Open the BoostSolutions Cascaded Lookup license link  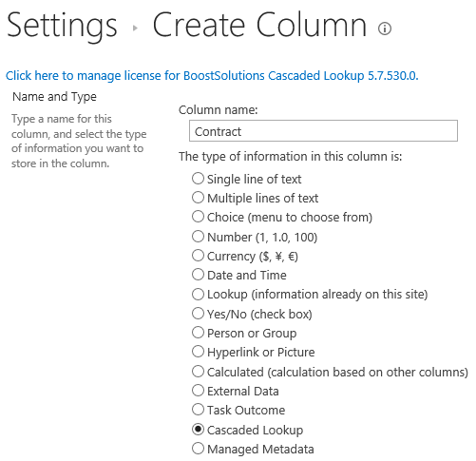(x=212, y=76)
